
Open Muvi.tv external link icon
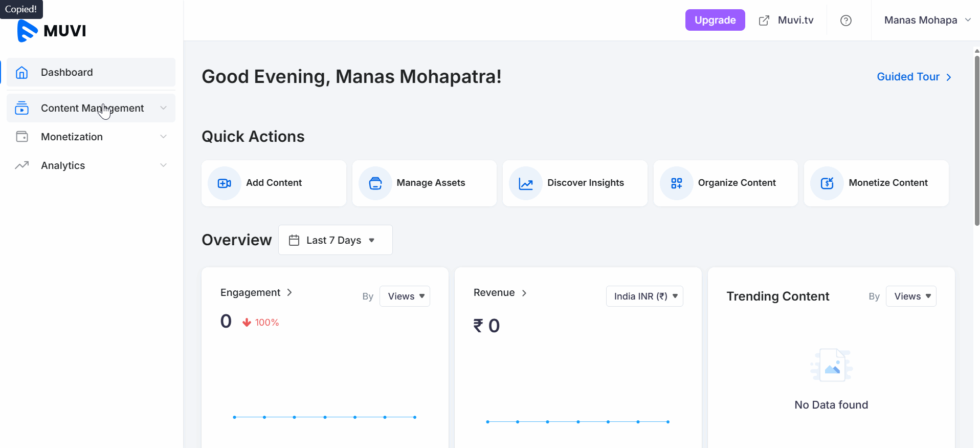pyautogui.click(x=764, y=20)
